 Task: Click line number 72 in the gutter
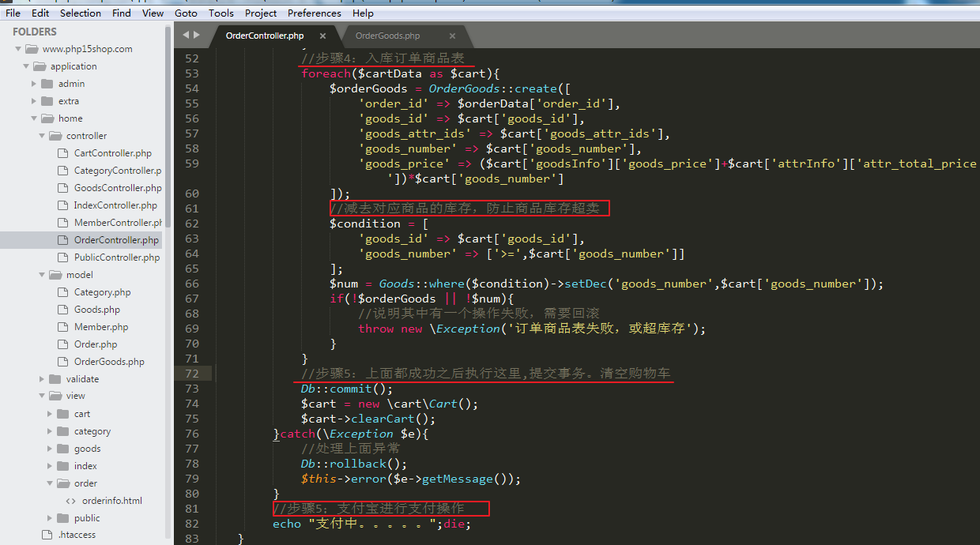click(x=191, y=374)
